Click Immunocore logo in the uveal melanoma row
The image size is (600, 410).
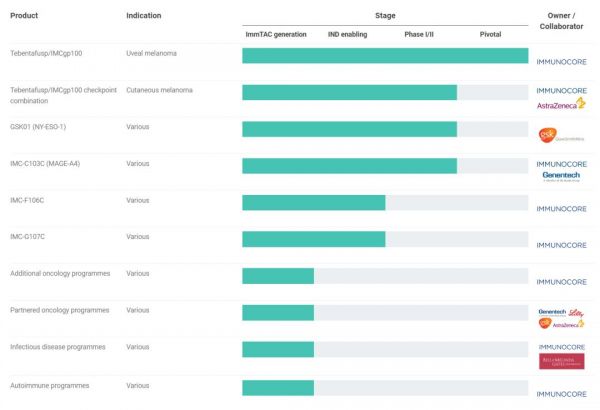(561, 61)
